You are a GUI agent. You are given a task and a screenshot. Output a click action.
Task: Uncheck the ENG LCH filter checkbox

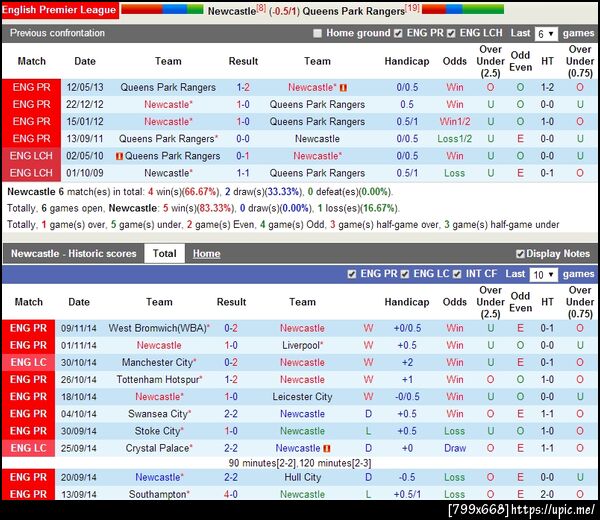[451, 33]
